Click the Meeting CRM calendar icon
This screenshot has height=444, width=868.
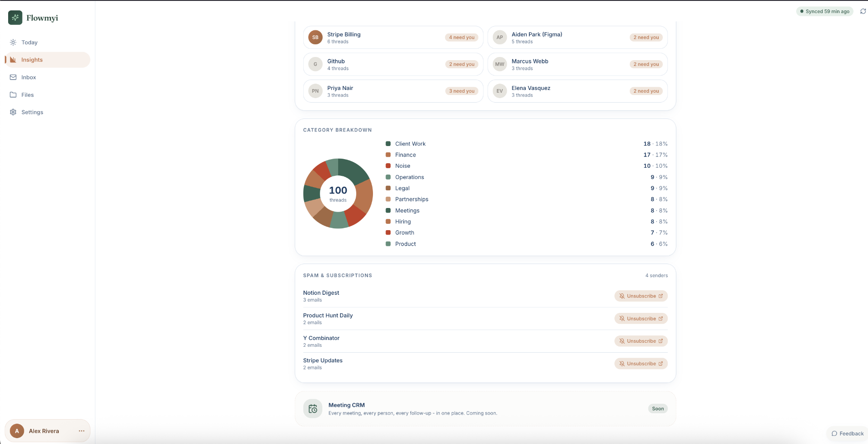click(313, 409)
